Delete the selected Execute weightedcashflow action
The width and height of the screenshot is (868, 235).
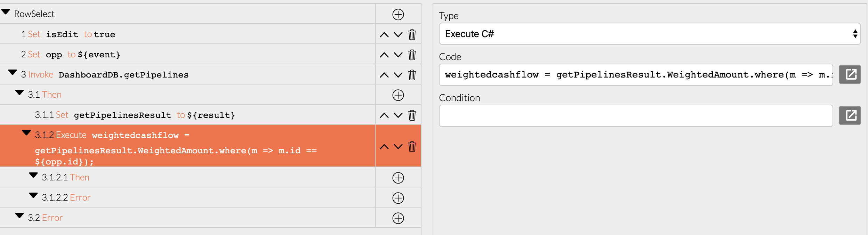click(x=412, y=146)
